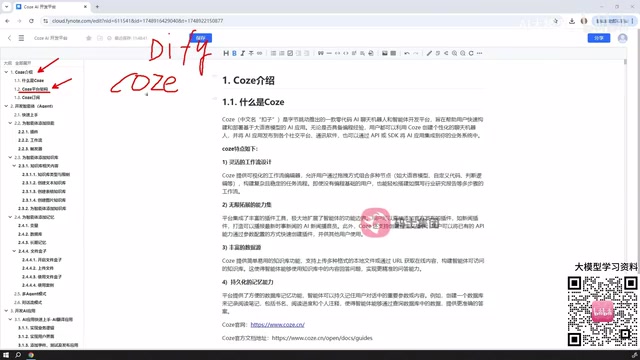This screenshot has height=360, width=640.
Task: Insert a table into the note
Action: pyautogui.click(x=393, y=53)
